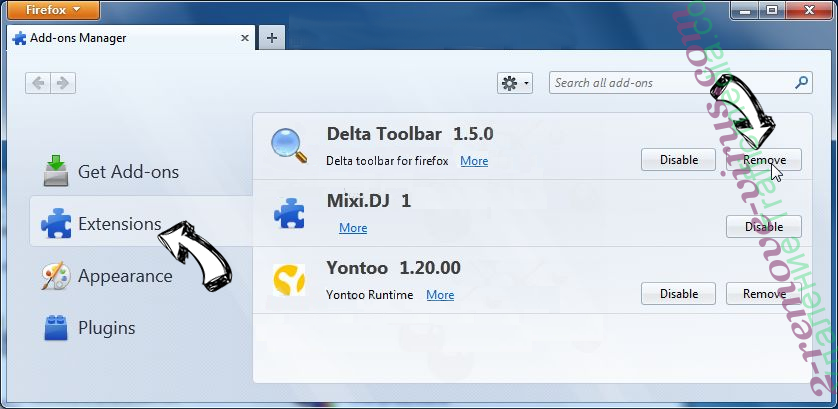838x409 pixels.
Task: Open the Get Add-ons section
Action: [128, 172]
